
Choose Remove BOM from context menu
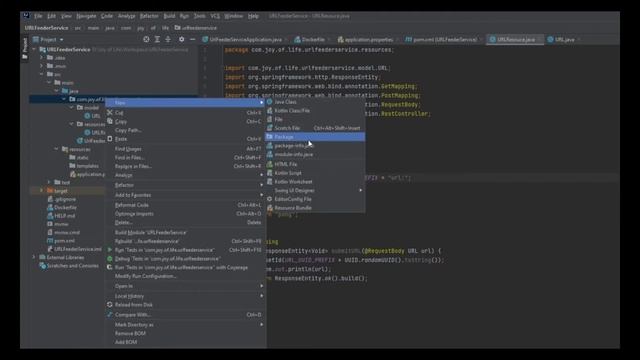tap(186, 333)
